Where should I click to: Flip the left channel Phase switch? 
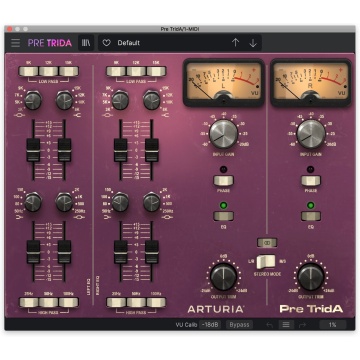(223, 180)
